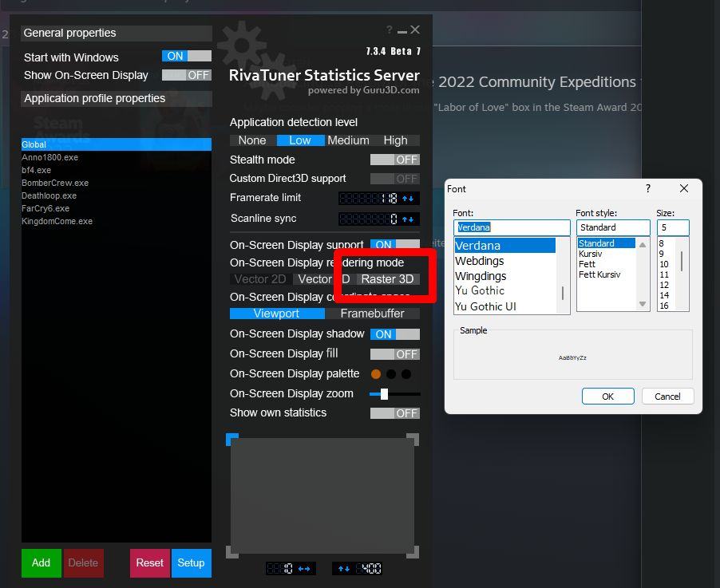Select Vector 2D rendering mode
Screen dimensions: 720x588
click(260, 279)
